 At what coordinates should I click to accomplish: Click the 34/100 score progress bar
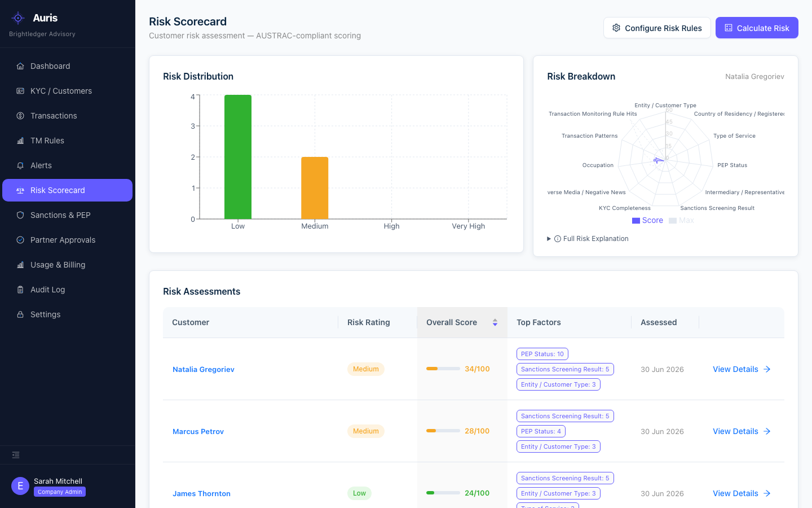(x=443, y=369)
